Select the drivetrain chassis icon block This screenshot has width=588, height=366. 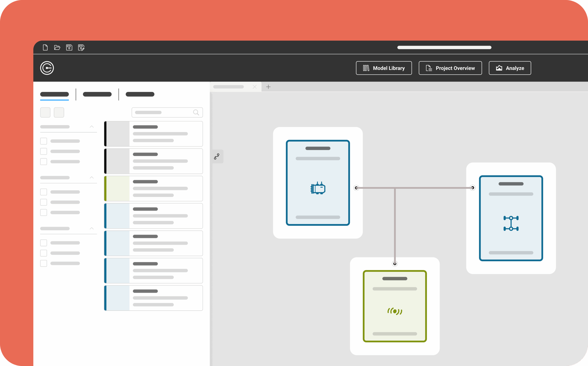511,223
